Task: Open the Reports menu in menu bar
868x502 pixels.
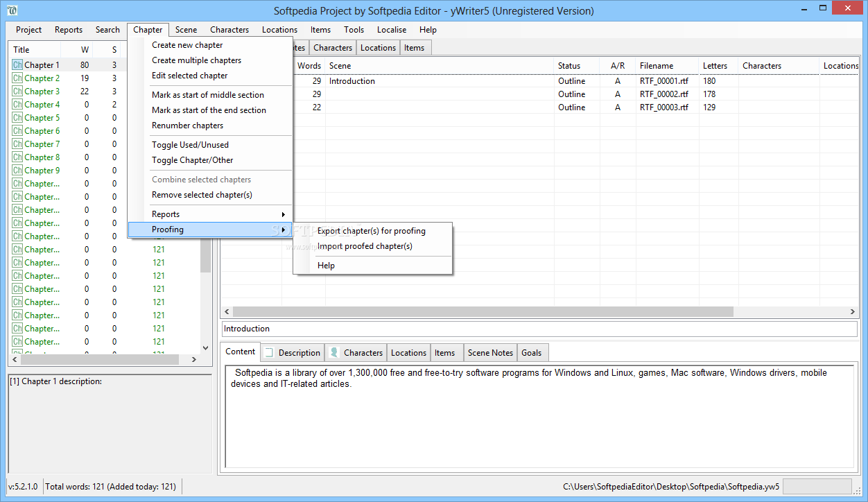Action: pos(69,30)
